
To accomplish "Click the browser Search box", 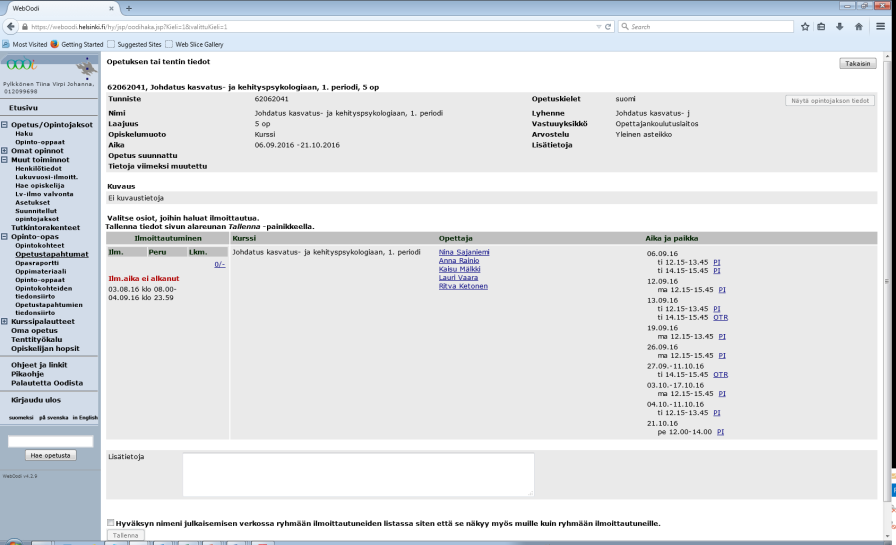I will [x=706, y=26].
